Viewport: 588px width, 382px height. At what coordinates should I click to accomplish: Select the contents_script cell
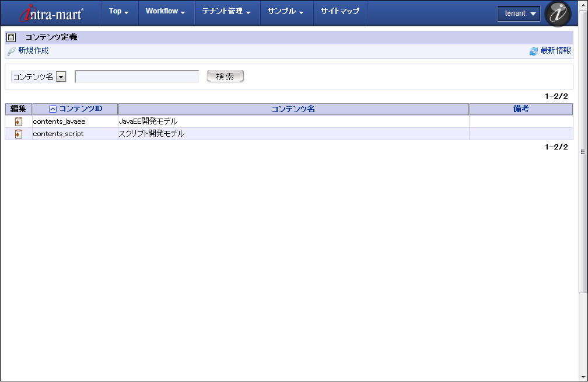point(75,134)
